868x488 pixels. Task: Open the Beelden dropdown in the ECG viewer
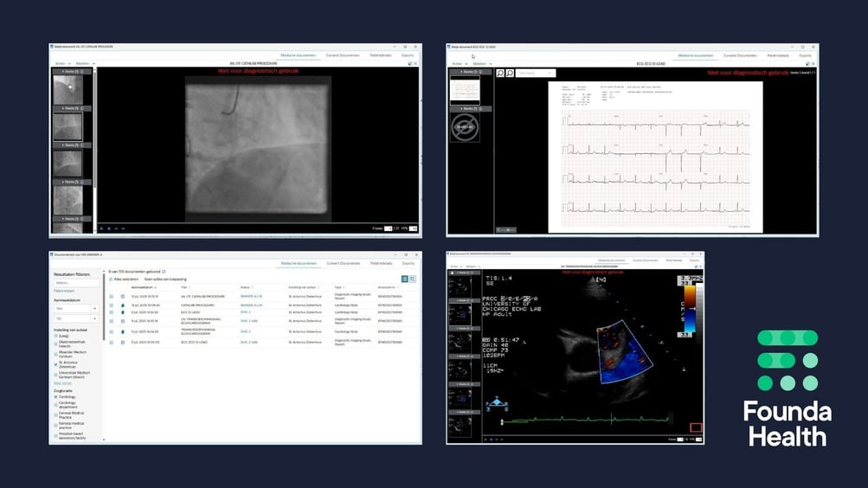pyautogui.click(x=480, y=63)
